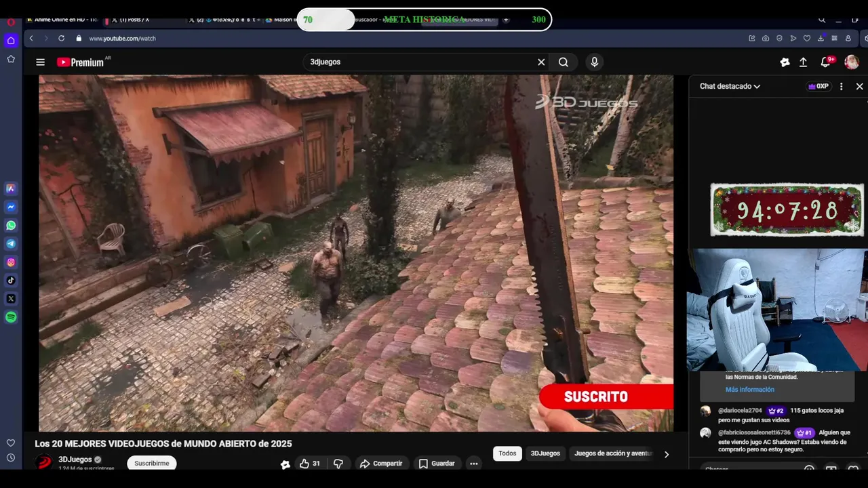Like the video with thumbs up
The height and width of the screenshot is (488, 868).
tap(310, 464)
